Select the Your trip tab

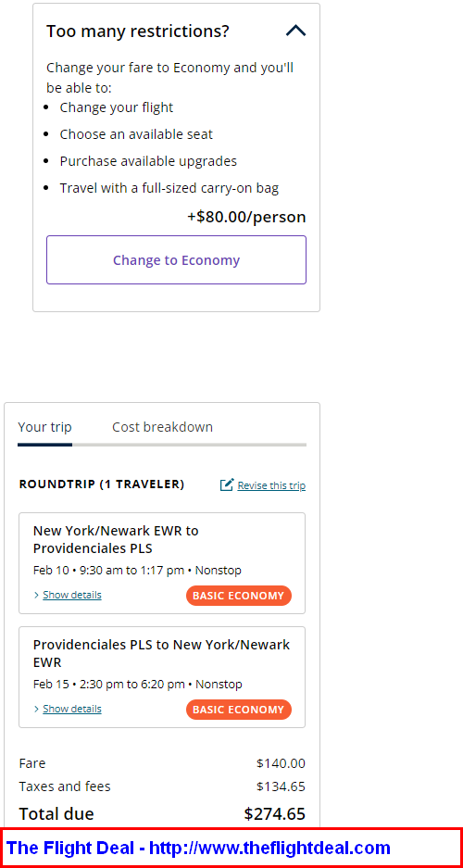click(x=44, y=427)
